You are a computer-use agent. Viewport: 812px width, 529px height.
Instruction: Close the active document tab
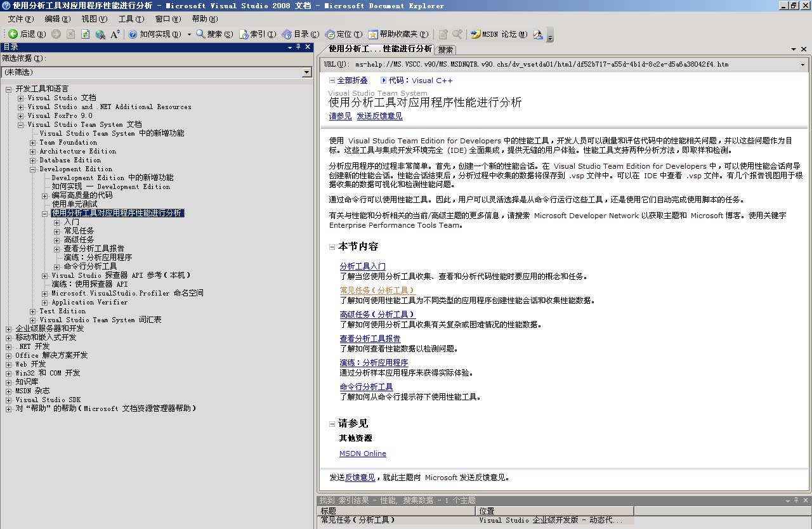804,49
